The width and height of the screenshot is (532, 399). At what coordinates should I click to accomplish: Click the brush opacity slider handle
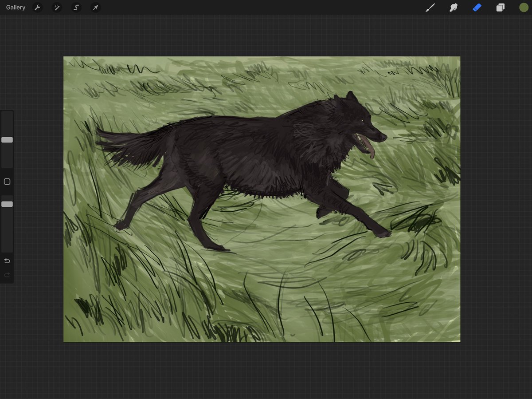(7, 204)
